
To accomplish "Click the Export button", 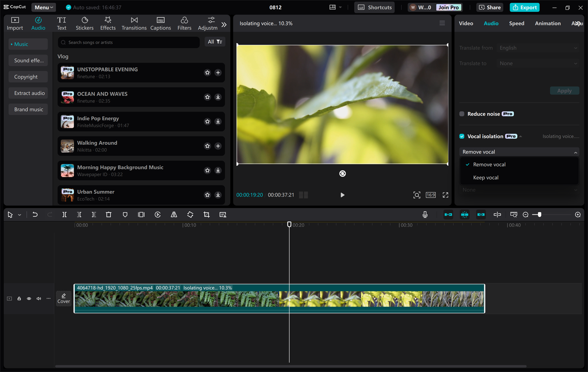I will (524, 7).
